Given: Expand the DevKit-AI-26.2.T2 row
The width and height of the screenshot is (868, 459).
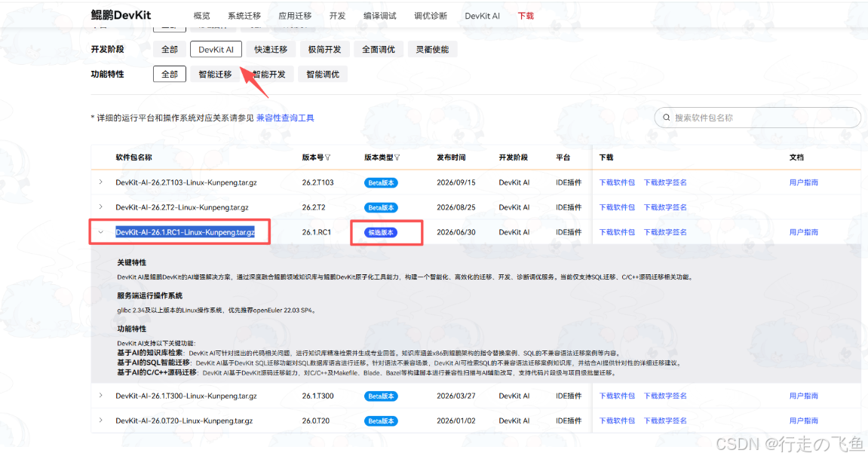Looking at the screenshot, I should tap(101, 207).
